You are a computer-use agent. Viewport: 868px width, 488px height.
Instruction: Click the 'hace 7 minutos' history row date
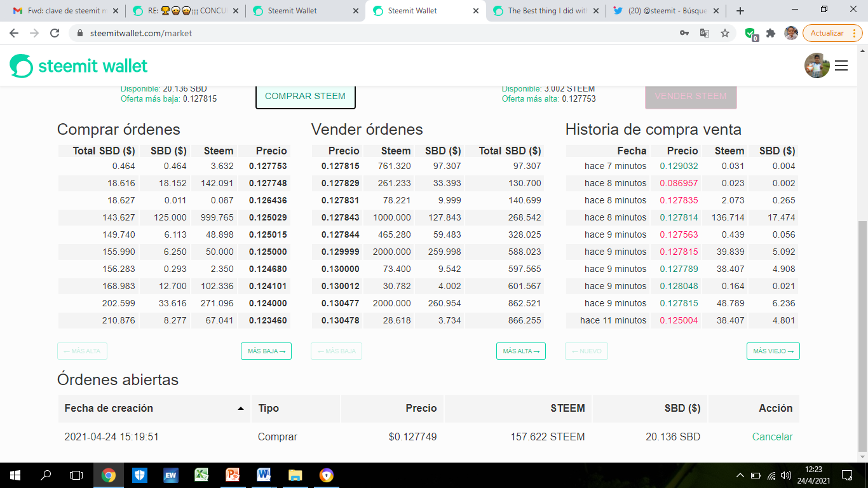(616, 166)
